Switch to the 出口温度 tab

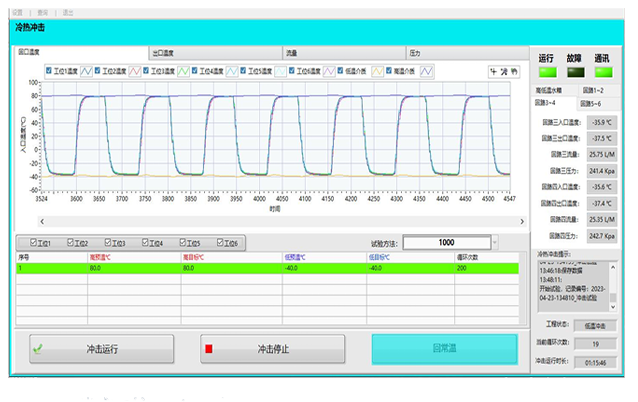(213, 51)
